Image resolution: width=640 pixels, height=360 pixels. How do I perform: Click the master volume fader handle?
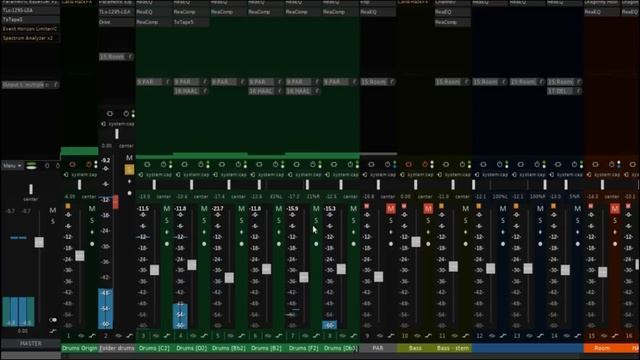[39, 242]
